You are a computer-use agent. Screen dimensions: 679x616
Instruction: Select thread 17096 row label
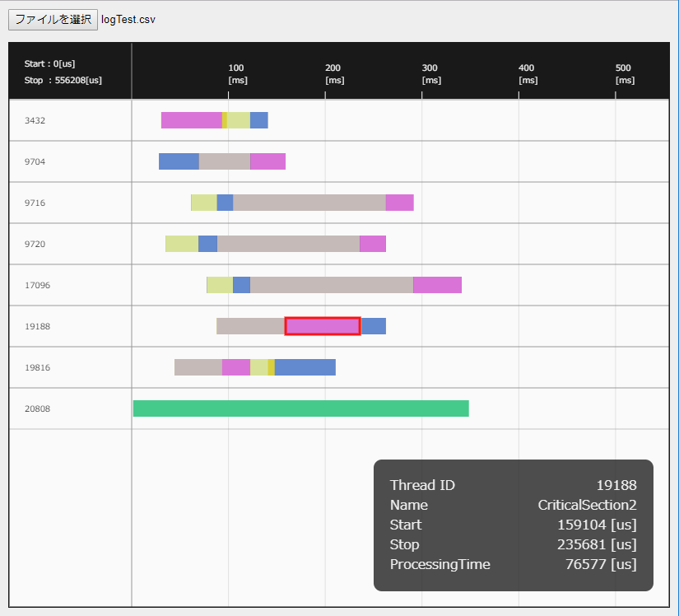click(x=37, y=285)
